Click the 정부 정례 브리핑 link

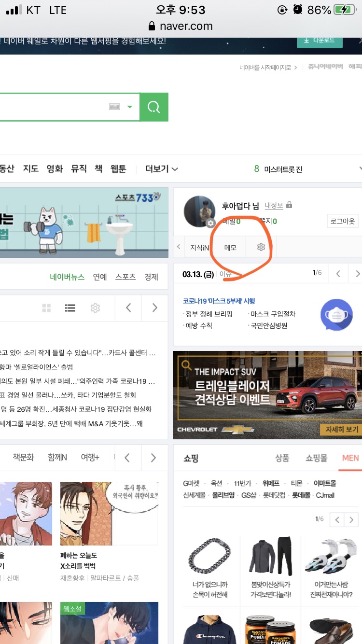click(209, 314)
